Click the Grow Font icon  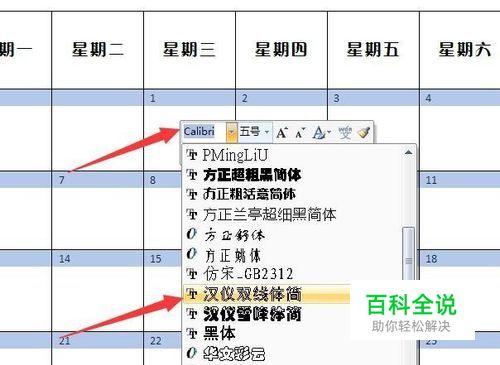pyautogui.click(x=282, y=133)
